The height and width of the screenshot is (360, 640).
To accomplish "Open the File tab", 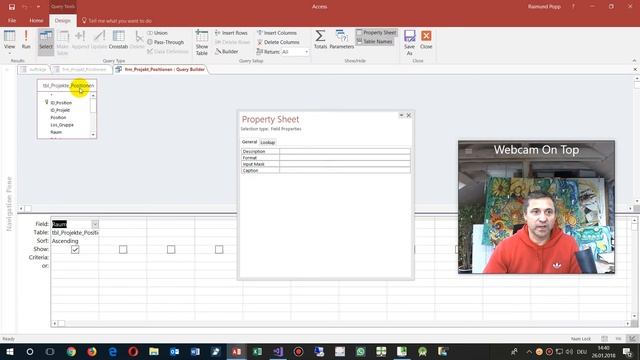I will (x=12, y=20).
